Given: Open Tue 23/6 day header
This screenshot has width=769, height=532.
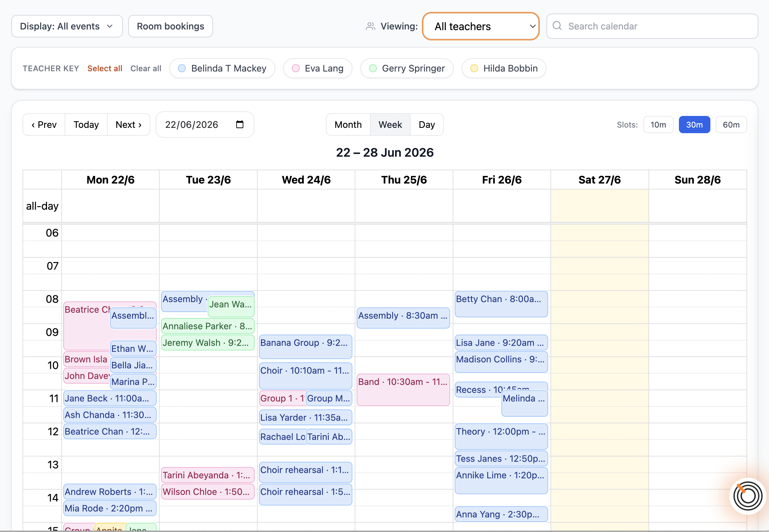Looking at the screenshot, I should pyautogui.click(x=208, y=180).
